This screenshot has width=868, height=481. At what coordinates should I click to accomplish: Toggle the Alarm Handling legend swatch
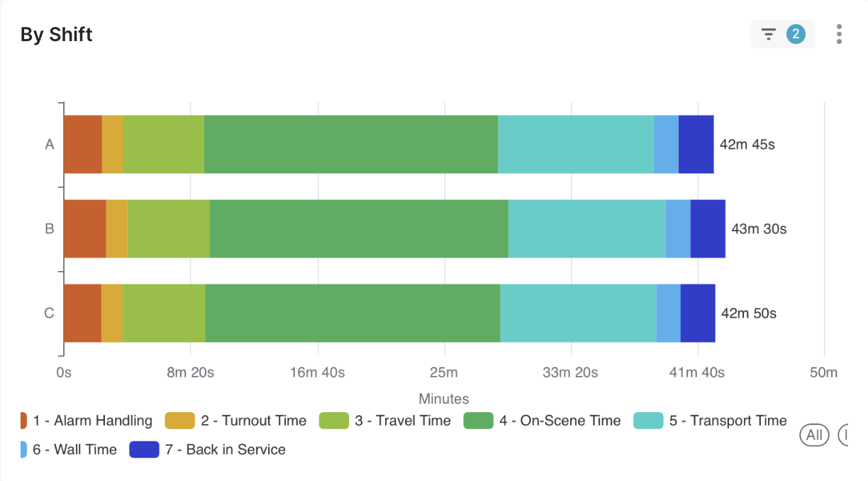click(23, 421)
